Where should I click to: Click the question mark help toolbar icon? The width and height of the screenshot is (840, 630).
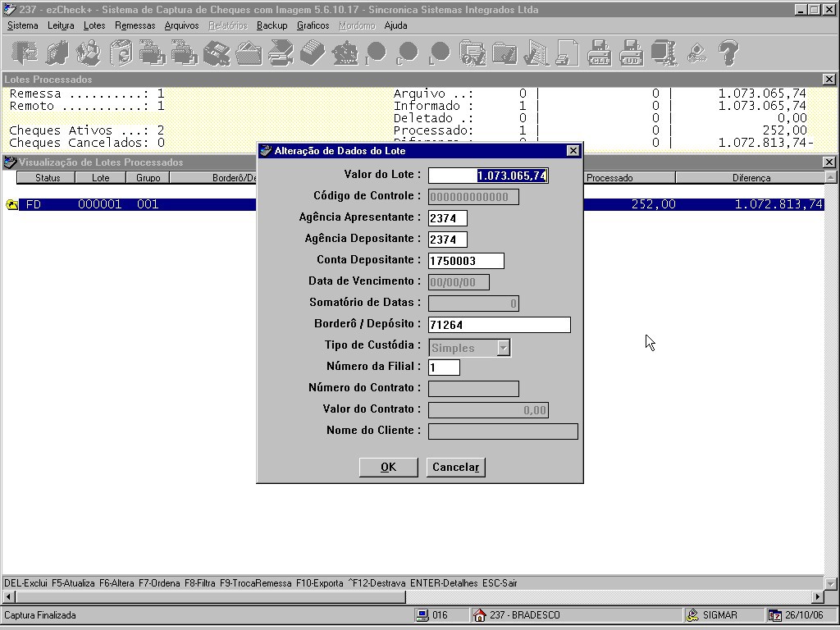(x=728, y=52)
